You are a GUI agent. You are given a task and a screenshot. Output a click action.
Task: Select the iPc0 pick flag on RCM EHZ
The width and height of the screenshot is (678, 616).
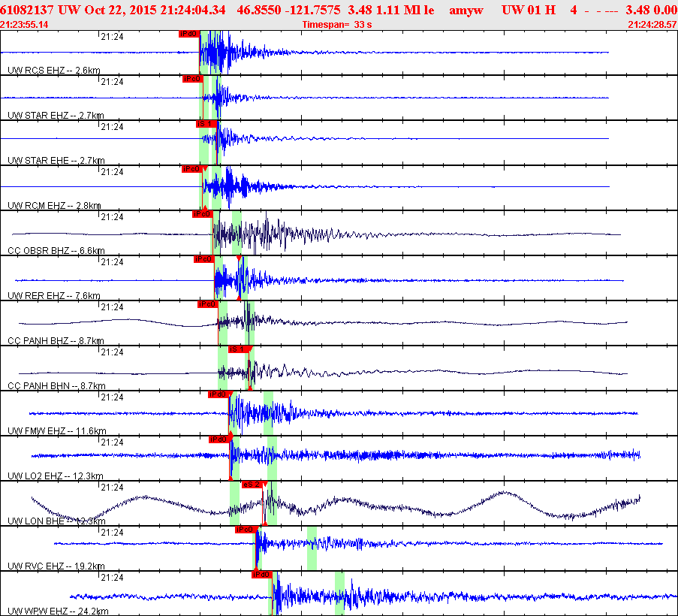(x=191, y=169)
